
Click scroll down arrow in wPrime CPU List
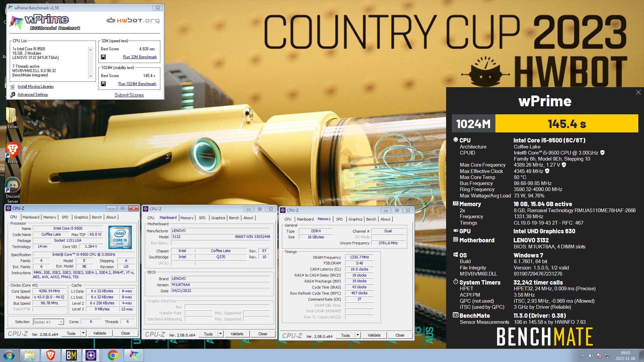click(x=90, y=76)
